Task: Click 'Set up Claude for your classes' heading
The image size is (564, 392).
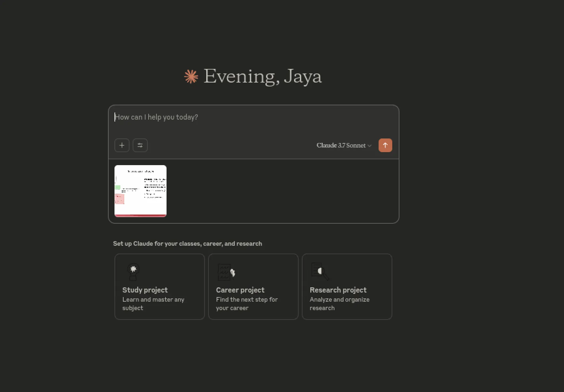Action: point(187,243)
